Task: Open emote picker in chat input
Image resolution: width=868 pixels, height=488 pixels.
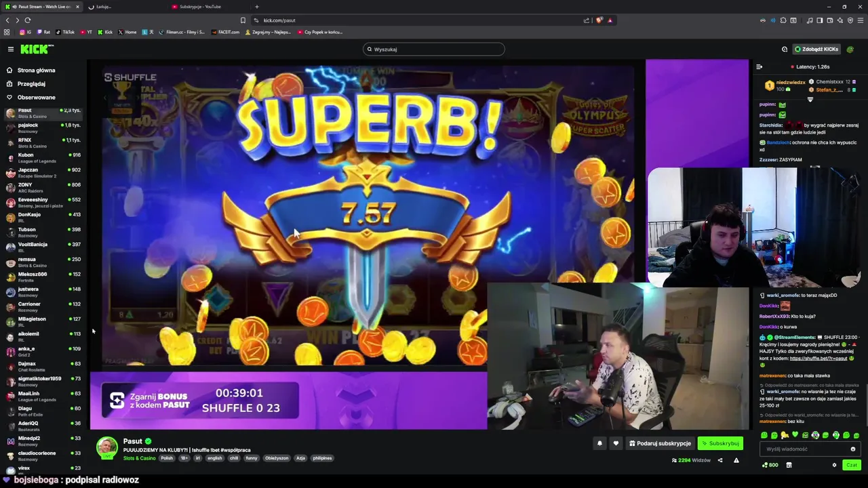Action: click(853, 449)
